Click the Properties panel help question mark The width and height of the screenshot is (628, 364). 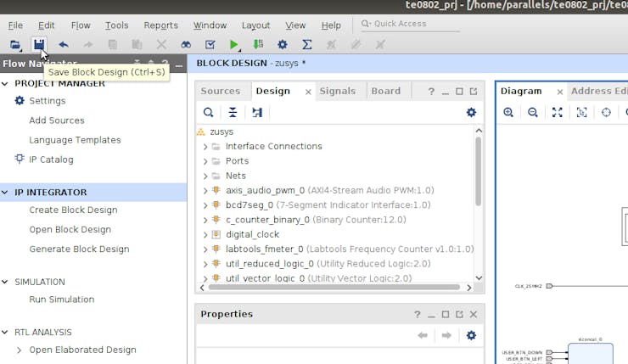[418, 315]
